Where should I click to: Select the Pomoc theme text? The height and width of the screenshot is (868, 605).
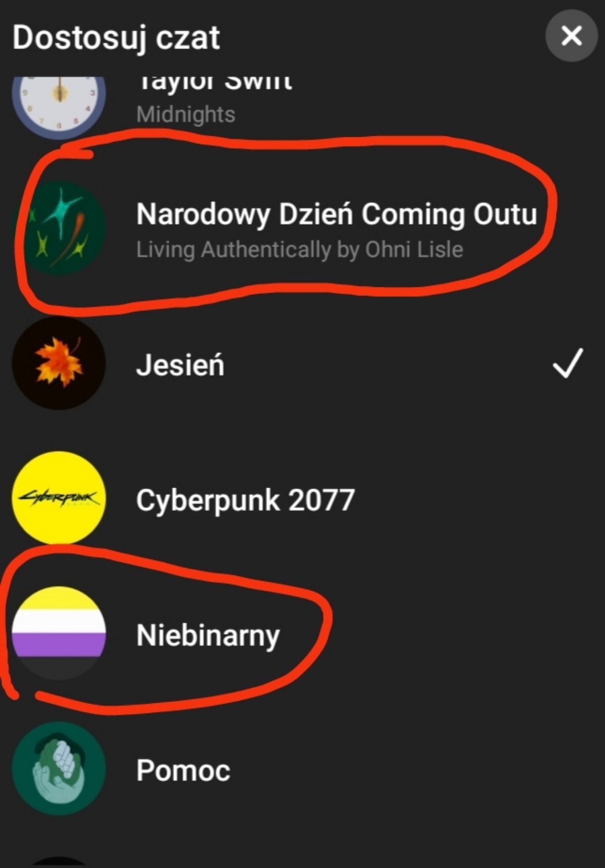click(183, 770)
